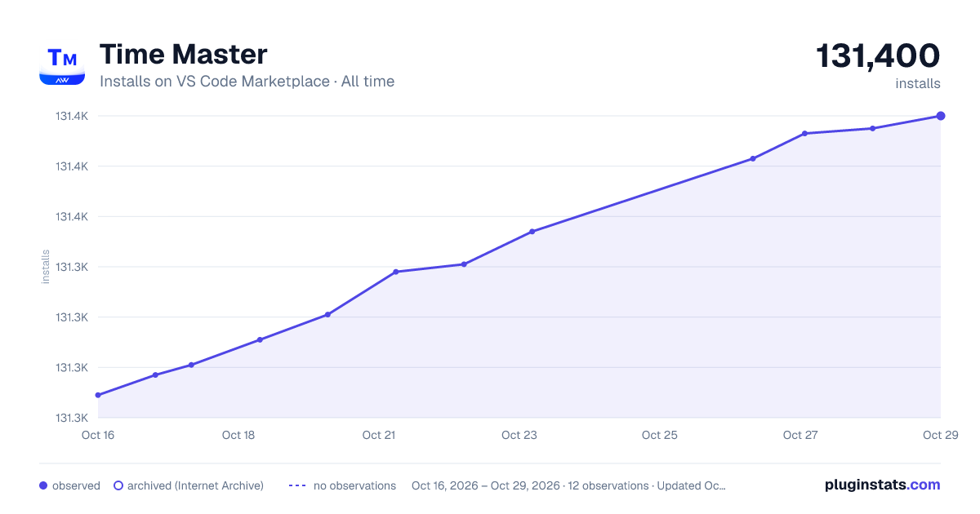Click 'Installs on VS Code Marketplace · All time' subtitle
The width and height of the screenshot is (980, 514).
247,82
